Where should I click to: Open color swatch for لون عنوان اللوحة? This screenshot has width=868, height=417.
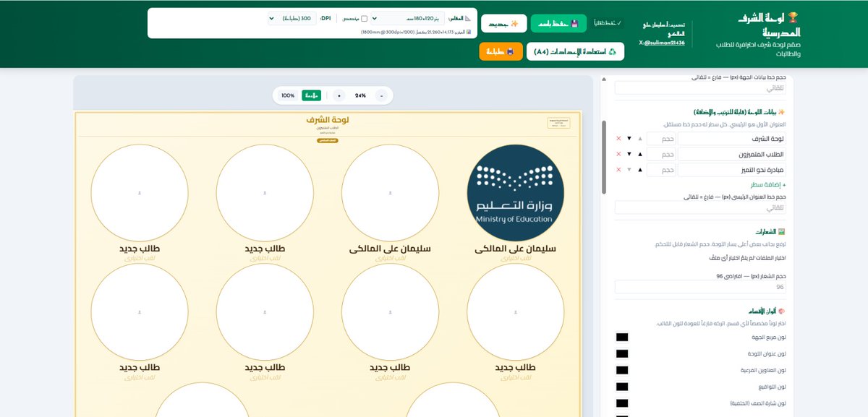coord(621,354)
